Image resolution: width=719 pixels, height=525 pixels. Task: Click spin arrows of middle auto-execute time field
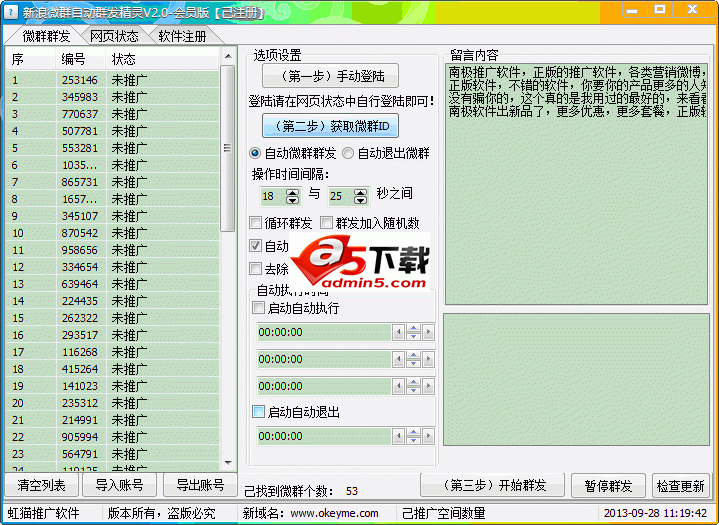click(413, 359)
